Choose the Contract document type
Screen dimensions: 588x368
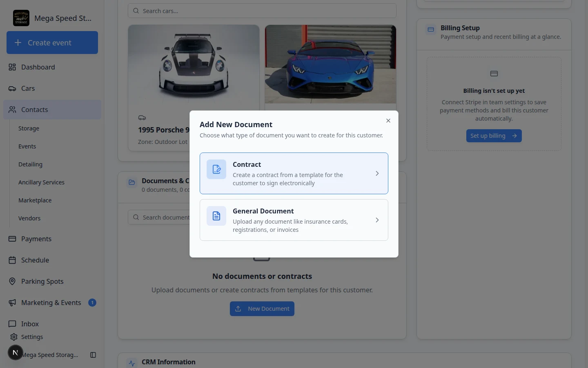294,173
